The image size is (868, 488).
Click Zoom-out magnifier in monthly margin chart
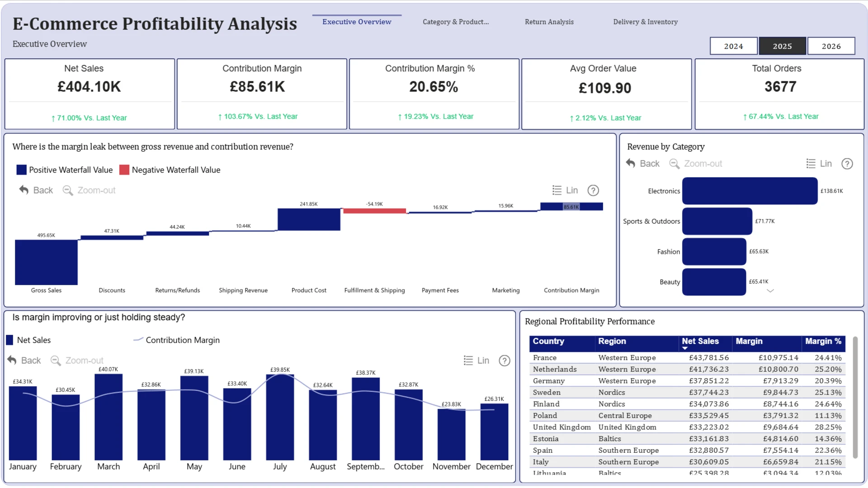coord(56,361)
